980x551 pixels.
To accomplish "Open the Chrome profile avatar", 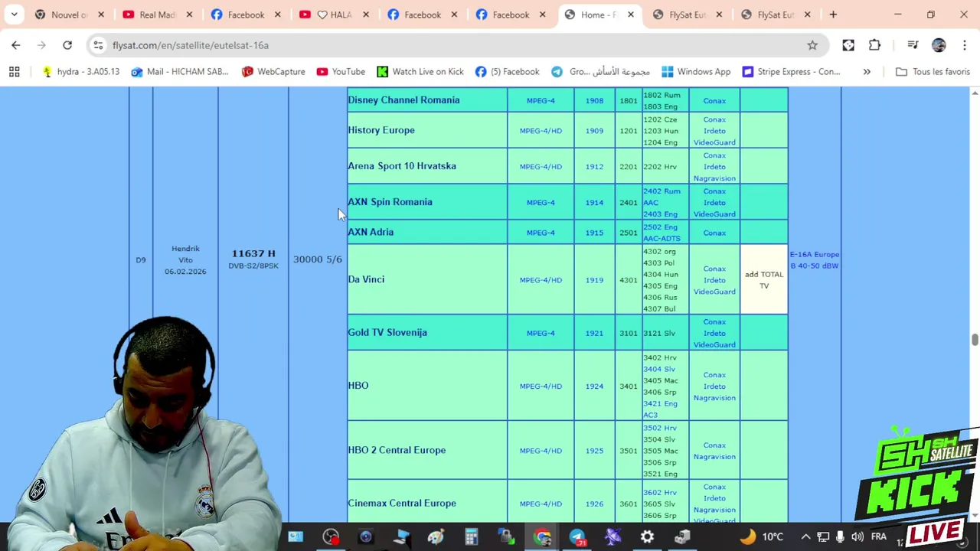I will pos(939,45).
